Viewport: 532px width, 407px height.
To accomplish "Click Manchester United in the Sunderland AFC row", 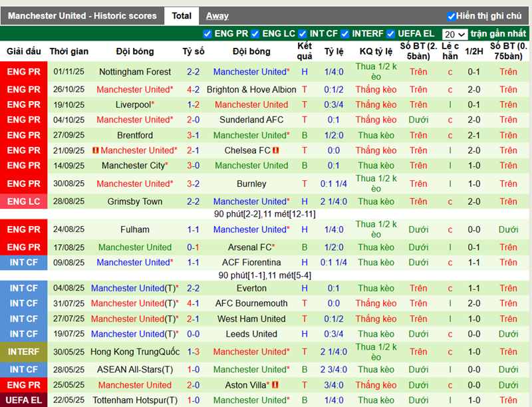I will 135,120.
